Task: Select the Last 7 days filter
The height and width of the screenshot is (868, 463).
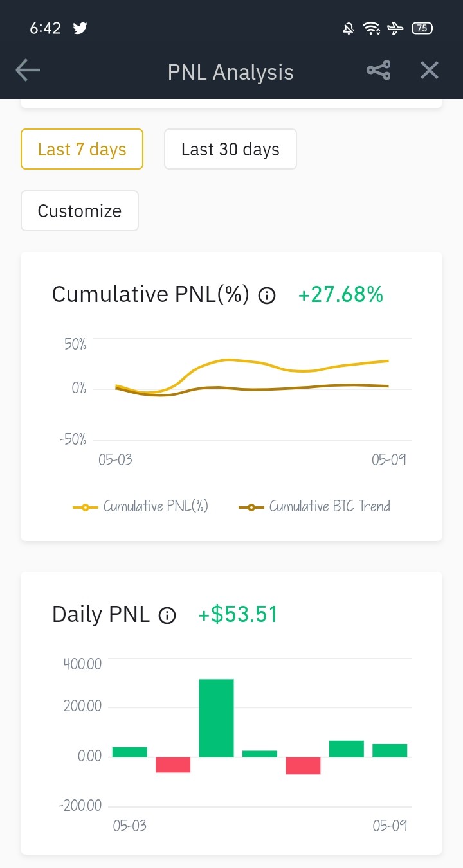Action: coord(82,149)
